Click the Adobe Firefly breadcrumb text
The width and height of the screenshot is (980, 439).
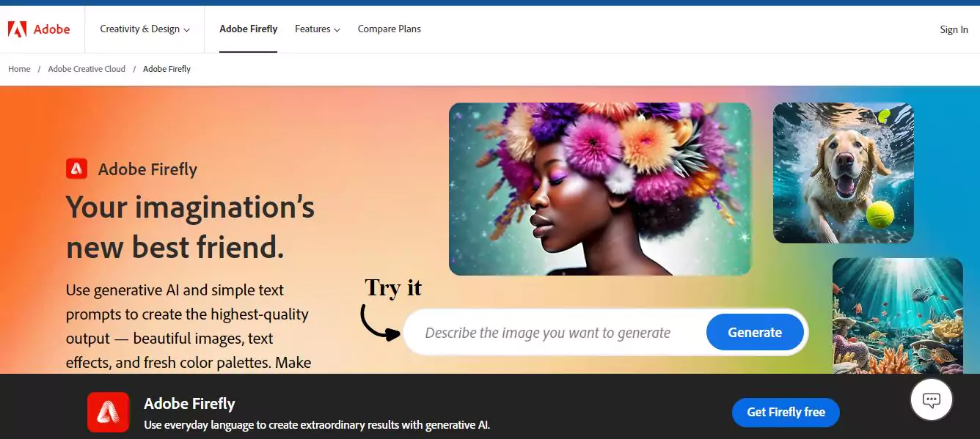pyautogui.click(x=167, y=69)
